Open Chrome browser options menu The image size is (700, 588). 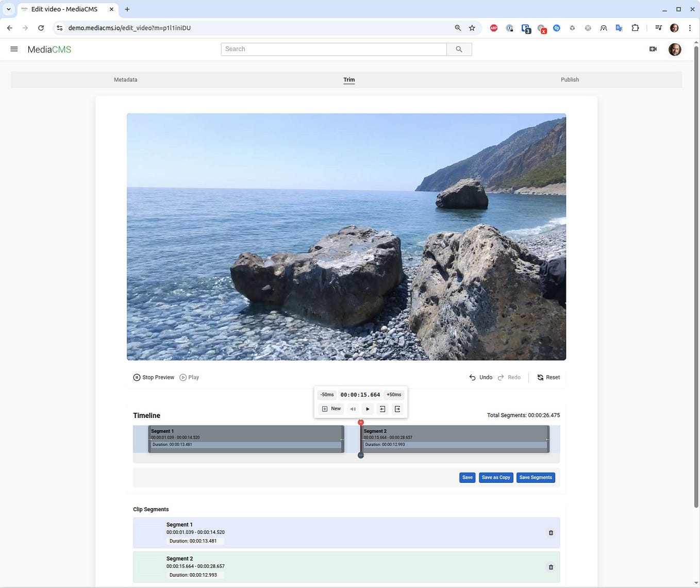[690, 28]
